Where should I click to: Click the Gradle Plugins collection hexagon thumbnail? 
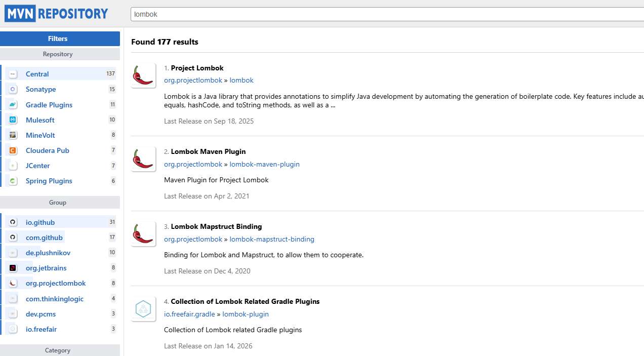[143, 309]
